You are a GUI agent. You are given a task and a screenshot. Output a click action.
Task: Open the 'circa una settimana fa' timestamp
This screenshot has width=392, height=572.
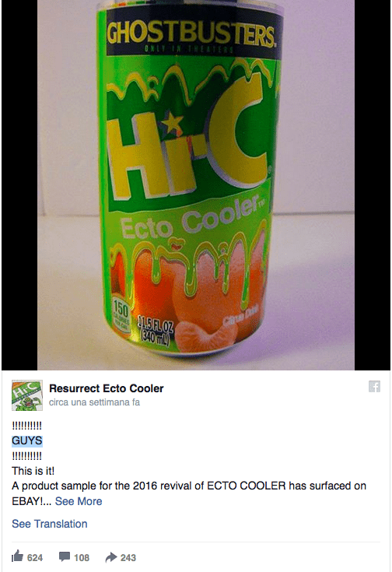click(x=94, y=402)
